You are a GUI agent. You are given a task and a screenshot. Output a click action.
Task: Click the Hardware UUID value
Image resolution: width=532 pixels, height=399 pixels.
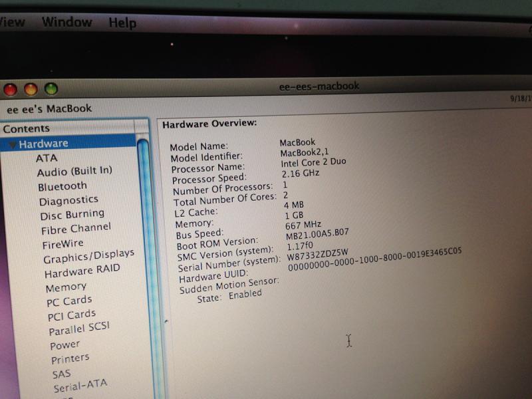pyautogui.click(x=375, y=259)
